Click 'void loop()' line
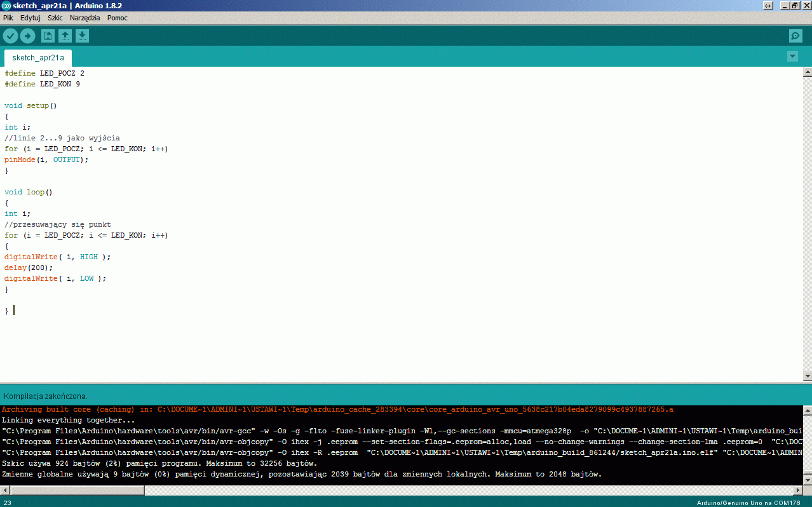Screen dimensions: 812x507 pyautogui.click(x=29, y=192)
